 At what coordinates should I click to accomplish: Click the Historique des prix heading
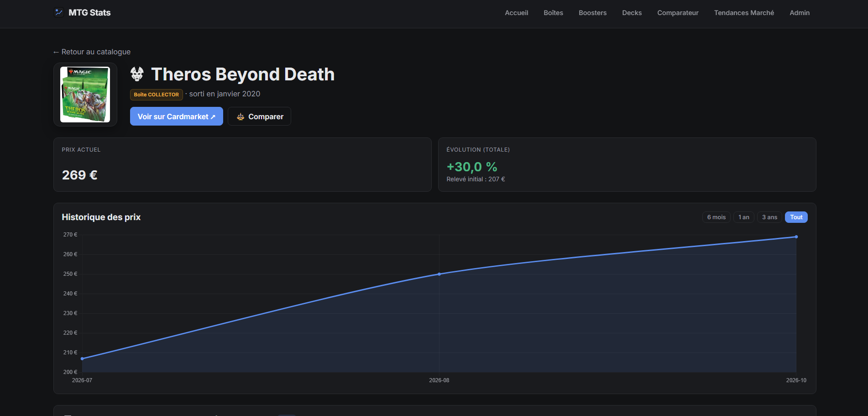point(101,217)
